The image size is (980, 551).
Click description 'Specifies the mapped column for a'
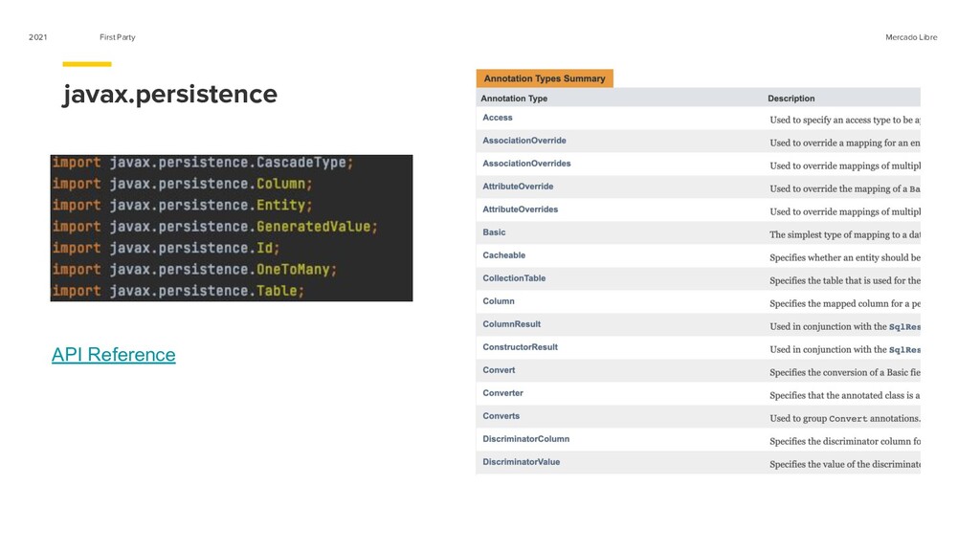pyautogui.click(x=844, y=303)
